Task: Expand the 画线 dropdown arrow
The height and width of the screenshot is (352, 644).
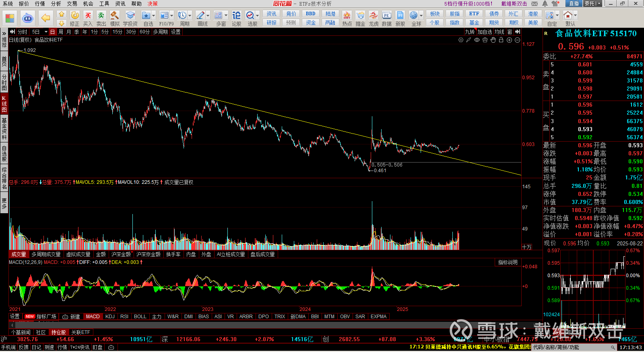Action: tap(208, 16)
